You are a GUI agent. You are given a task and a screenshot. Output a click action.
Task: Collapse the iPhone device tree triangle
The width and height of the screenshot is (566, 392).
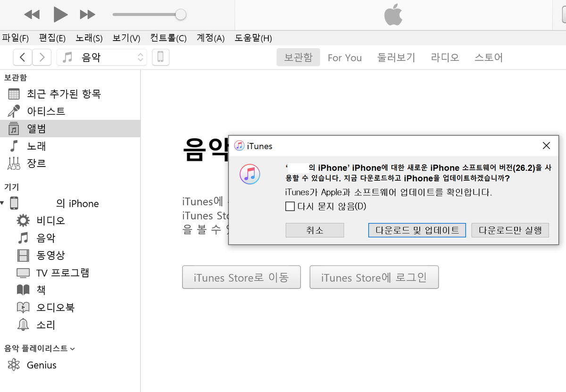[x=3, y=203]
